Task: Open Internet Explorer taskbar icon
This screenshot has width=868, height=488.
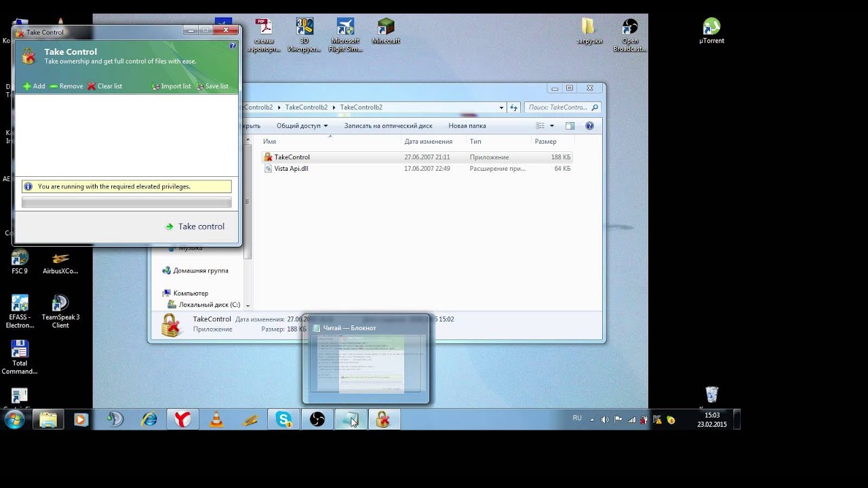Action: 149,420
